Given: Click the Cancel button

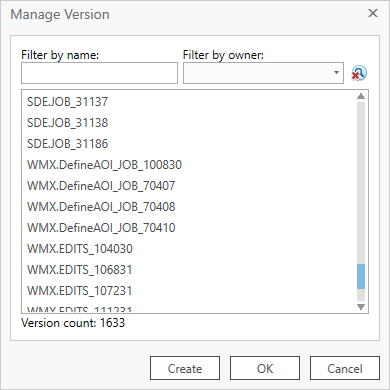Looking at the screenshot, I should (x=345, y=368).
